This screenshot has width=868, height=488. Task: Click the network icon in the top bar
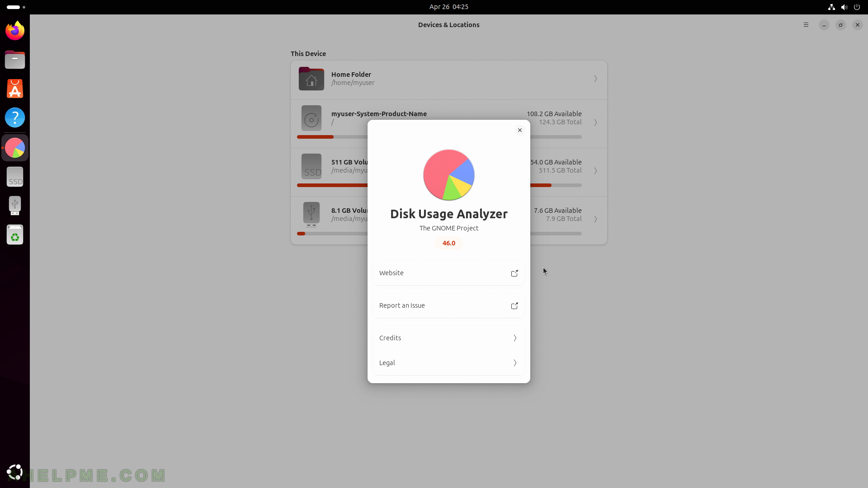(x=831, y=7)
